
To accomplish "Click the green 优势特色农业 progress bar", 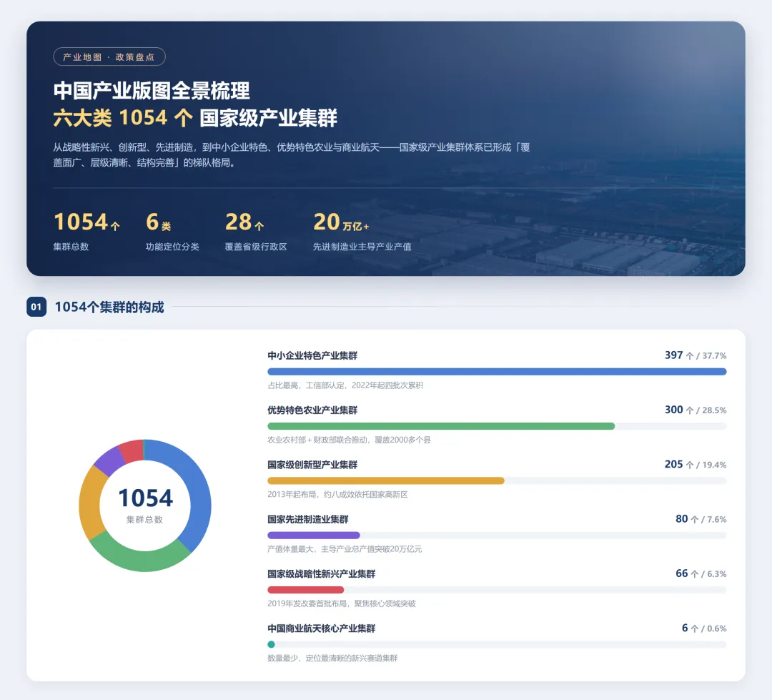I will tap(441, 427).
